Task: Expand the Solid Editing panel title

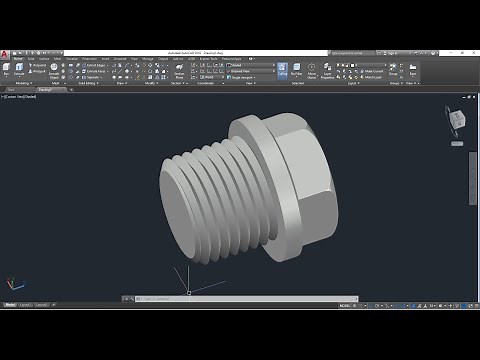Action: [88, 83]
